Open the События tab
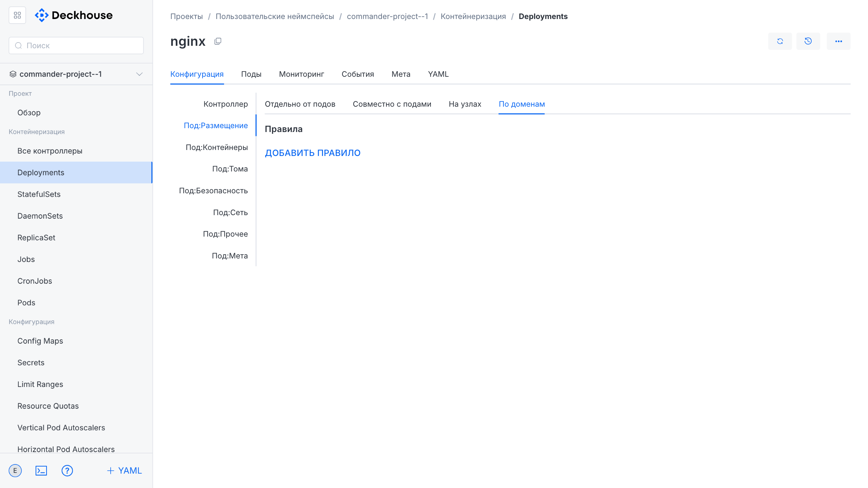The height and width of the screenshot is (488, 868). pos(358,74)
